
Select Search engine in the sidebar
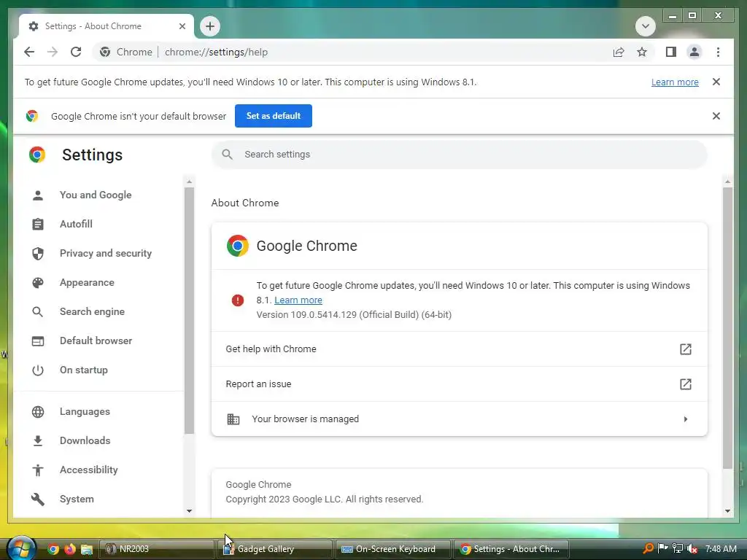(92, 311)
